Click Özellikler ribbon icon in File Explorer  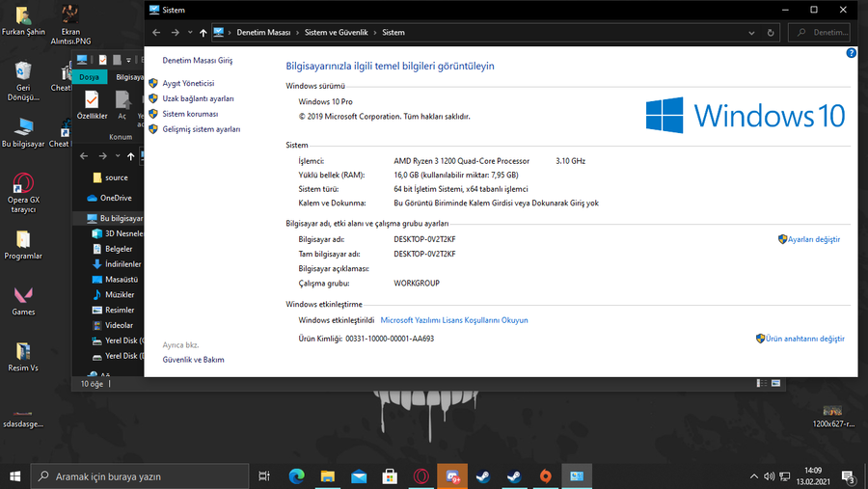click(x=92, y=105)
